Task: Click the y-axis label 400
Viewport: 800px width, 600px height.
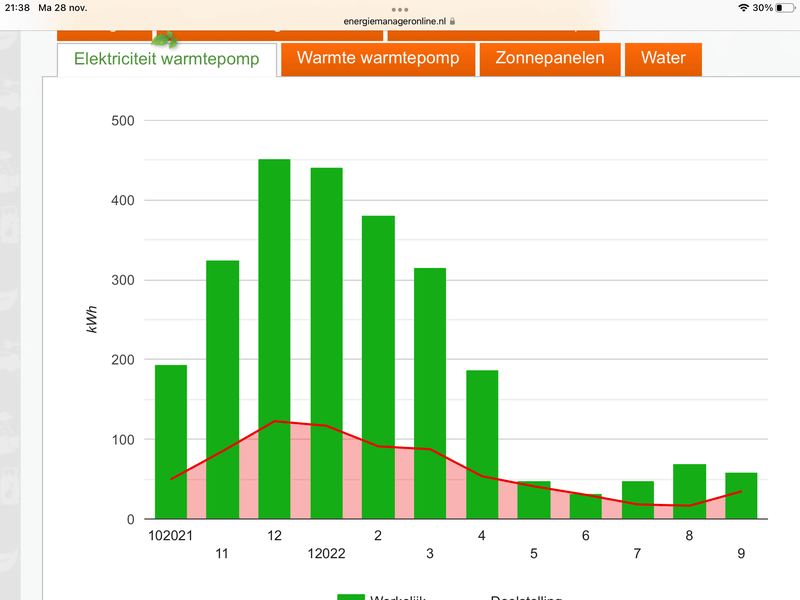Action: [123, 201]
